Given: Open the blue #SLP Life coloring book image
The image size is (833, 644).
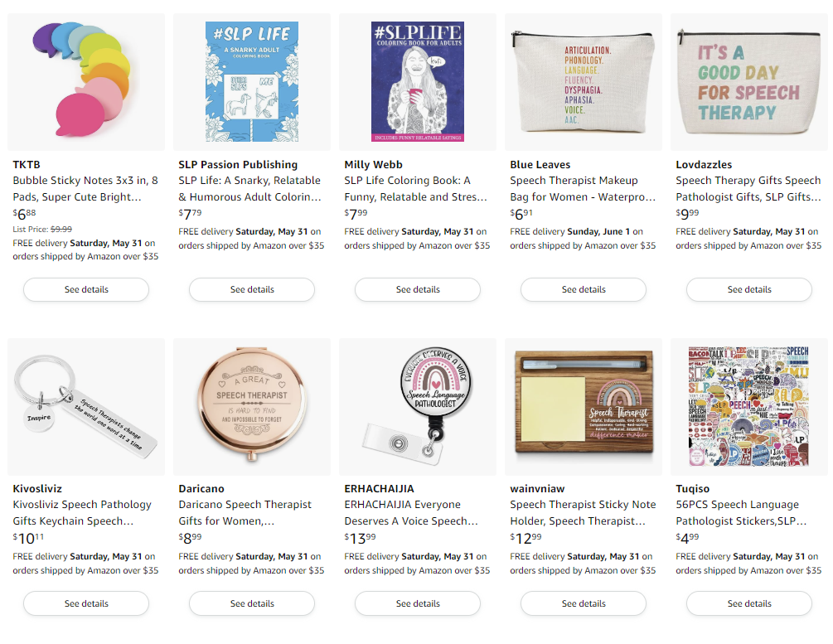Looking at the screenshot, I should tap(252, 82).
